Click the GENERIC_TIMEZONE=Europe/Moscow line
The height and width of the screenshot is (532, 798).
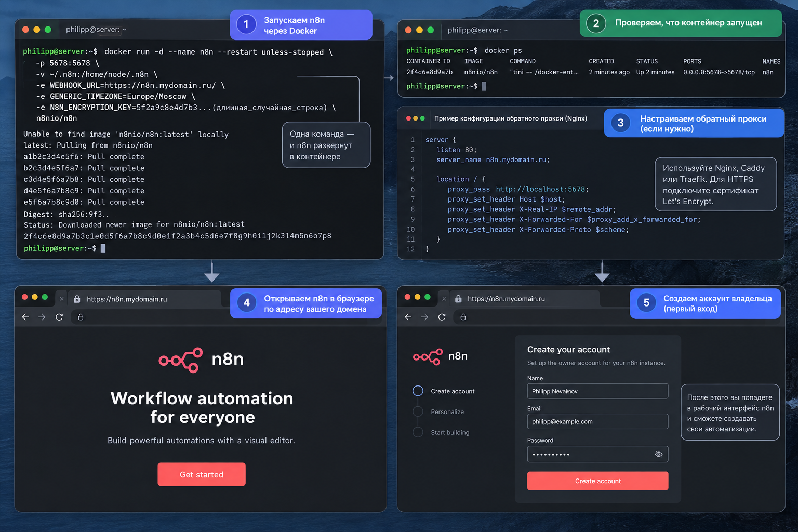115,96
